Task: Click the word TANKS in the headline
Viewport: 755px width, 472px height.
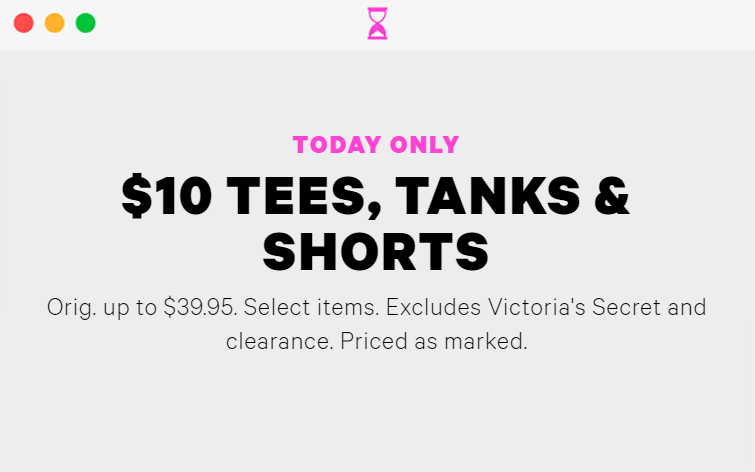Action: 488,195
